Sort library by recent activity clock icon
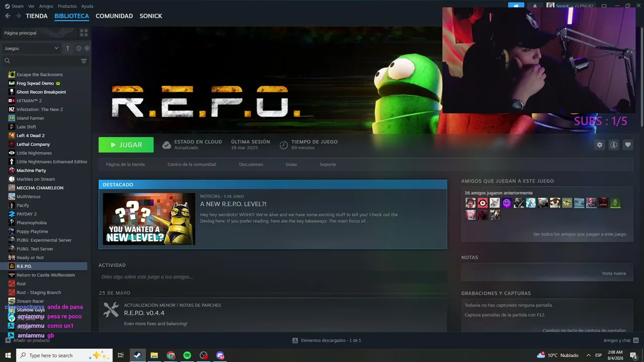Viewport: 644px width, 362px height. point(78,48)
